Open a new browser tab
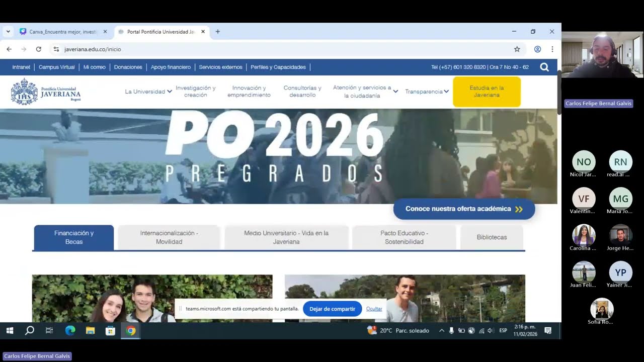Screen dimensions: 644x362 pyautogui.click(x=218, y=32)
